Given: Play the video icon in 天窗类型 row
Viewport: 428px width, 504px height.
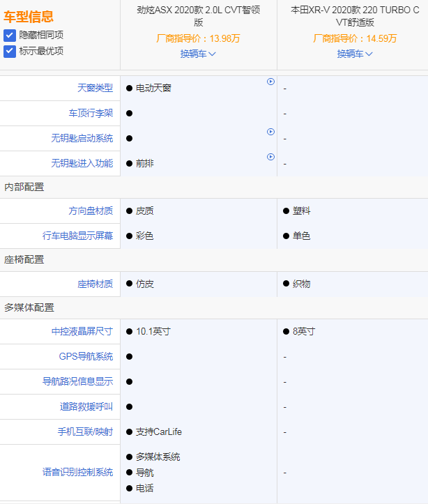Looking at the screenshot, I should point(270,82).
